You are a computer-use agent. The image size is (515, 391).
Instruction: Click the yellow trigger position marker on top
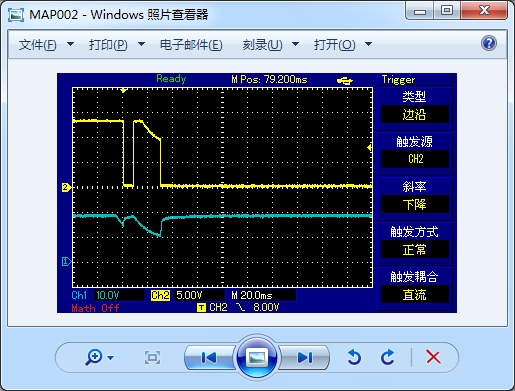tap(123, 90)
